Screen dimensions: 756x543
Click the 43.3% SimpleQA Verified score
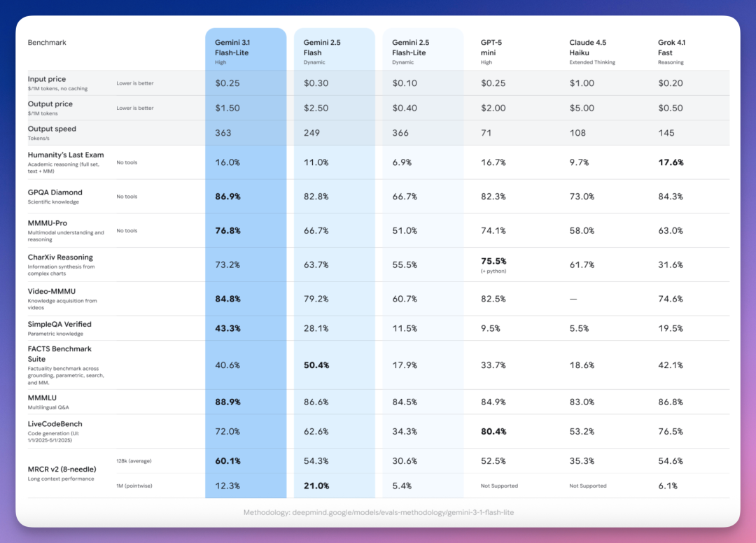coord(228,329)
